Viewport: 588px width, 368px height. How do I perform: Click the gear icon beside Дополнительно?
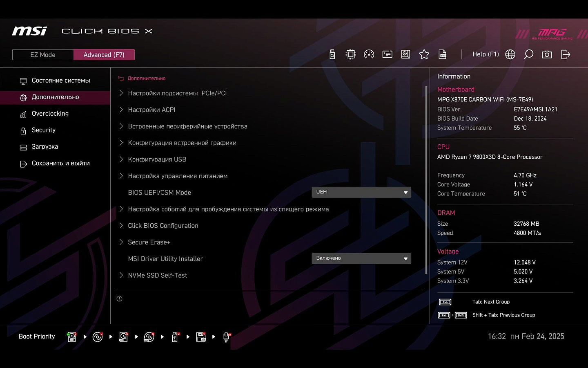[x=23, y=97]
